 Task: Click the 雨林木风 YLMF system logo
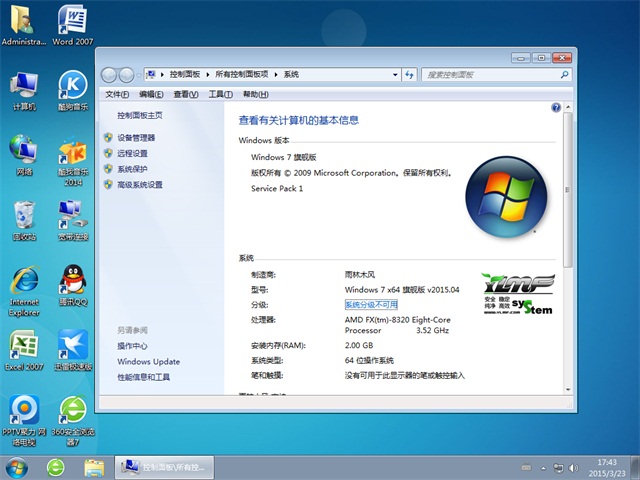(x=518, y=294)
